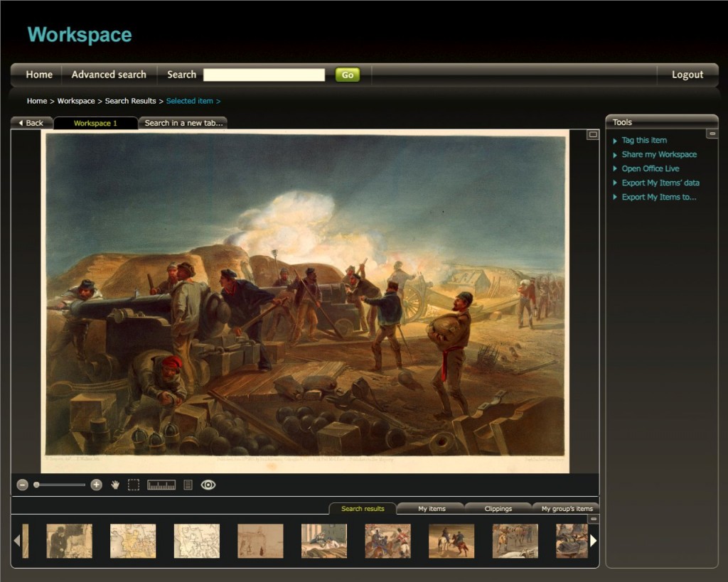Open the item notes page icon
This screenshot has width=728, height=582.
click(x=188, y=485)
